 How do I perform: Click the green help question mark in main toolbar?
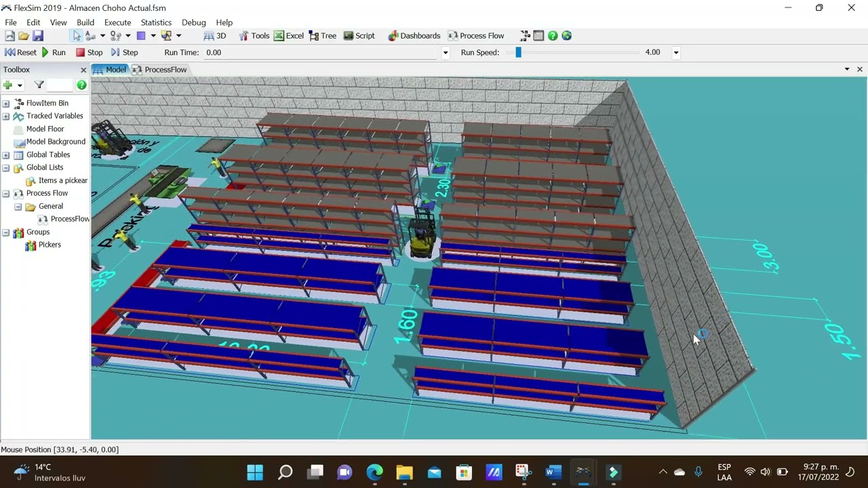[x=553, y=36]
